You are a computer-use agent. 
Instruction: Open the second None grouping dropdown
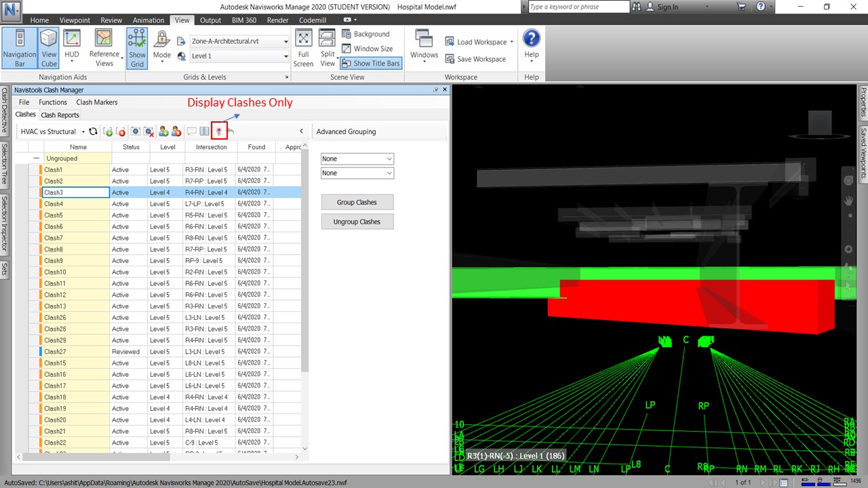pyautogui.click(x=357, y=173)
